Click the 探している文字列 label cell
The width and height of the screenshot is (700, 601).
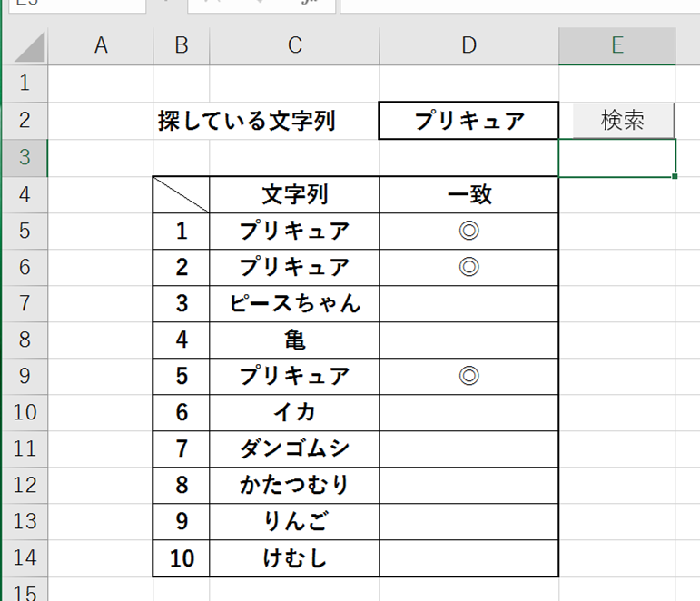[x=247, y=121]
